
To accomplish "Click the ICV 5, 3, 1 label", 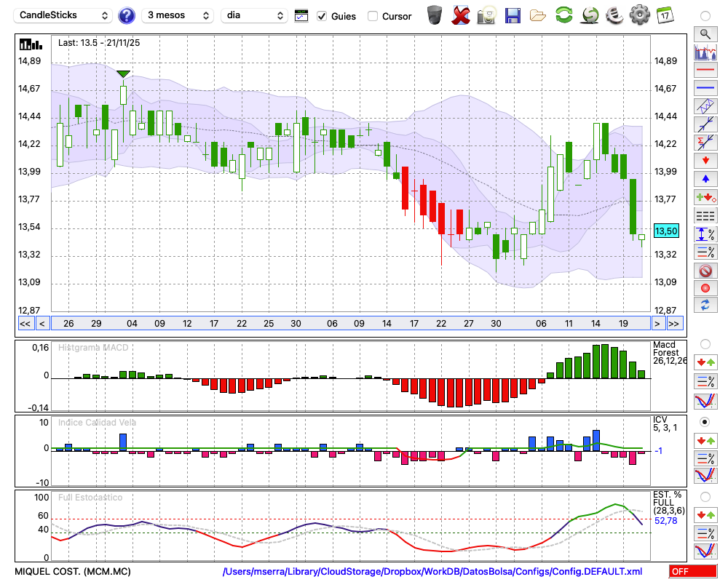I will point(665,423).
